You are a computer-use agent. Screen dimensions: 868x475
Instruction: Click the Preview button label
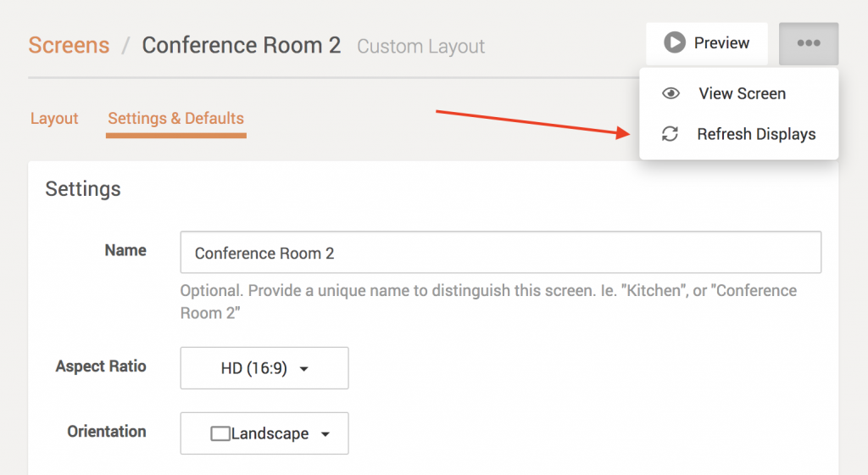pyautogui.click(x=721, y=43)
